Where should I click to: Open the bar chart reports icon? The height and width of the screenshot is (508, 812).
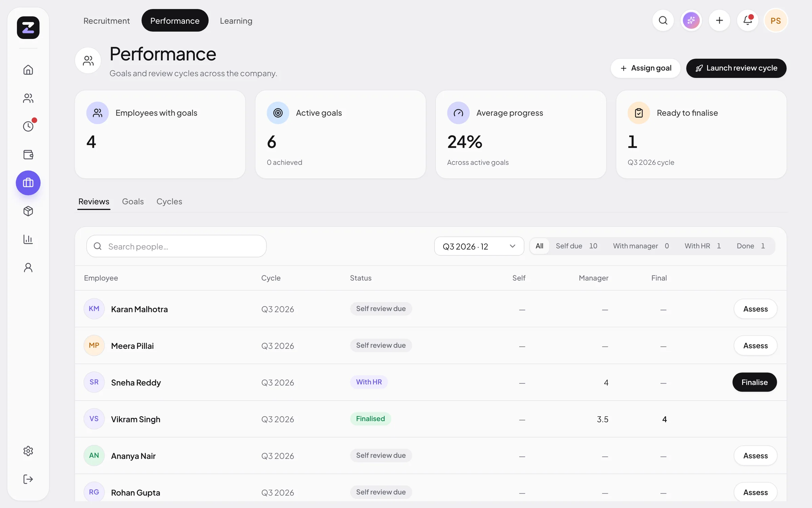pyautogui.click(x=28, y=239)
